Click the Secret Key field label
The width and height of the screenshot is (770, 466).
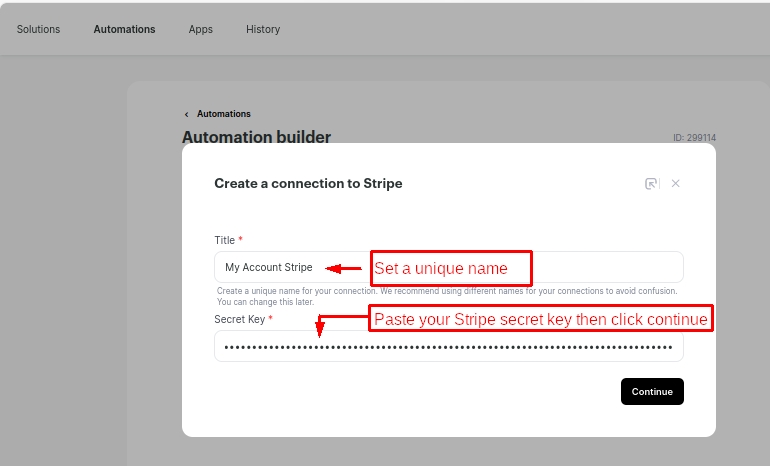click(x=239, y=319)
